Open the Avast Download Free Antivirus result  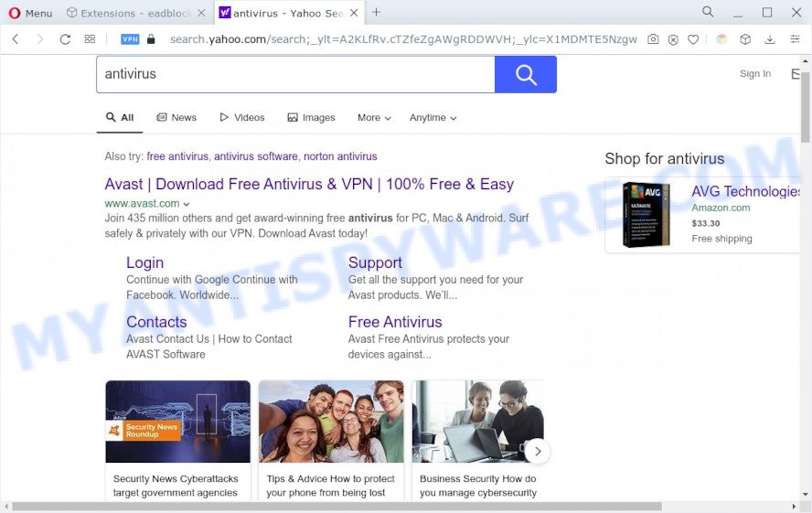(x=309, y=185)
